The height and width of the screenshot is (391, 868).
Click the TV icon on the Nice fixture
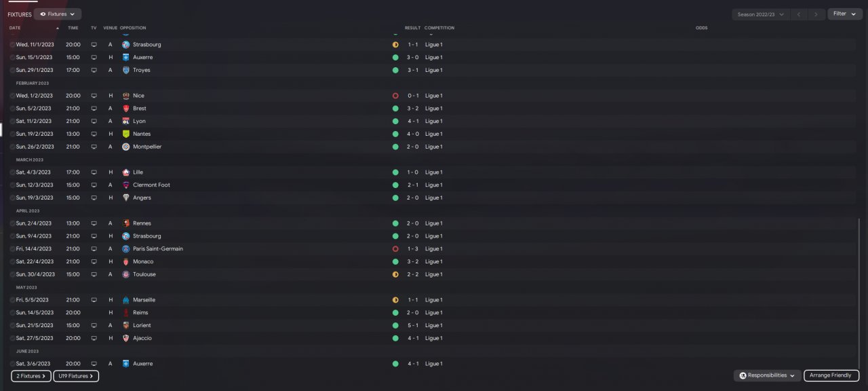[94, 96]
